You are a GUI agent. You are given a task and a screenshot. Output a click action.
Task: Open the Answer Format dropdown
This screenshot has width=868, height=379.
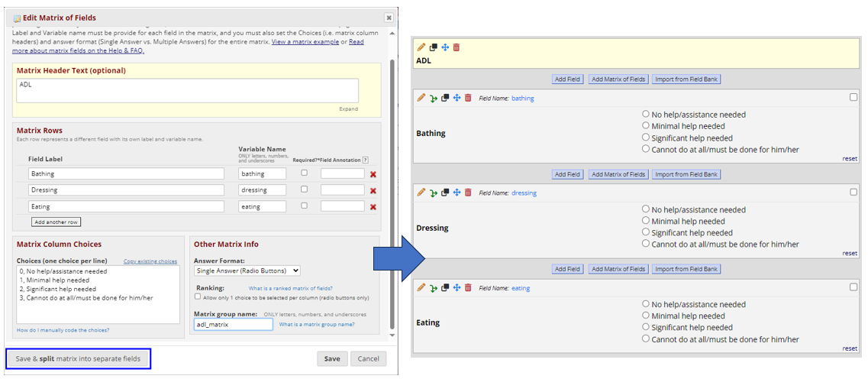coord(247,270)
